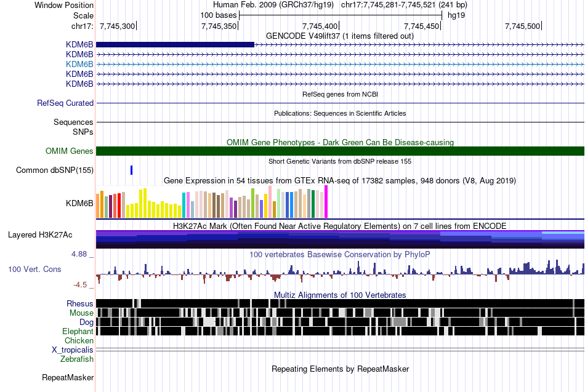Click the chr17:7,745,281-7,745,521 (241 bp) position text

point(404,5)
